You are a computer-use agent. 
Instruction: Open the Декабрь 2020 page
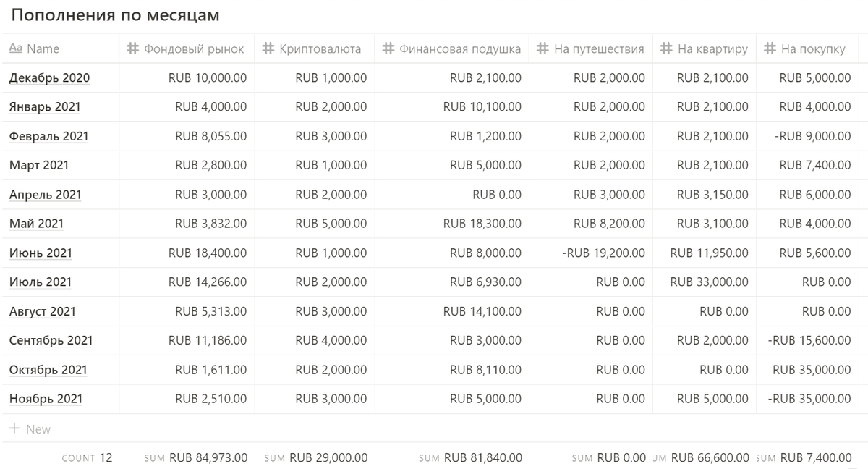(x=50, y=77)
